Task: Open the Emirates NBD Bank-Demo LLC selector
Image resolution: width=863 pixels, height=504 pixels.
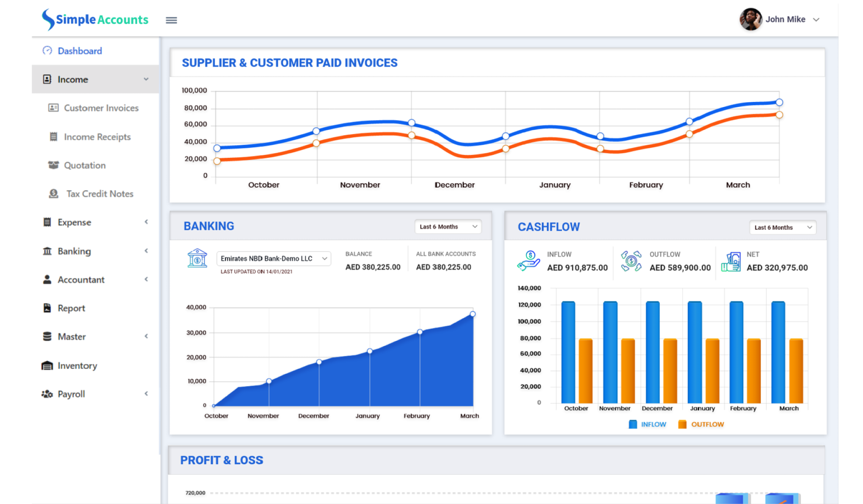Action: pyautogui.click(x=274, y=258)
